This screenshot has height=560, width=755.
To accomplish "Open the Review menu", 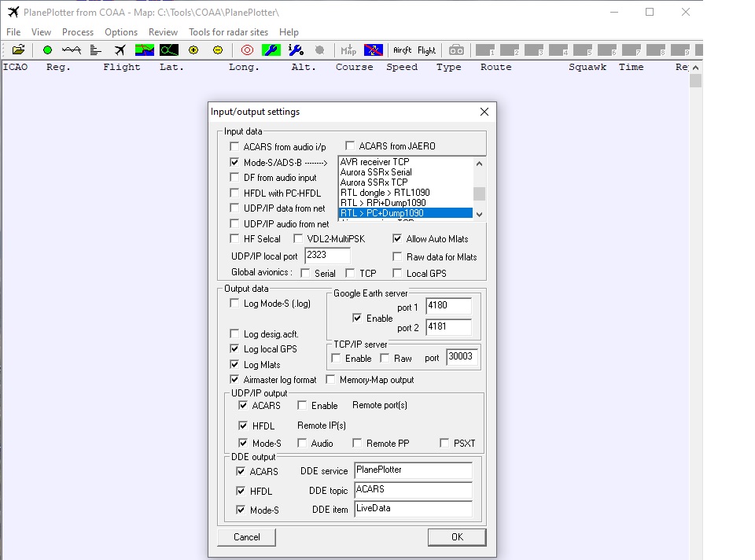I will (x=163, y=31).
